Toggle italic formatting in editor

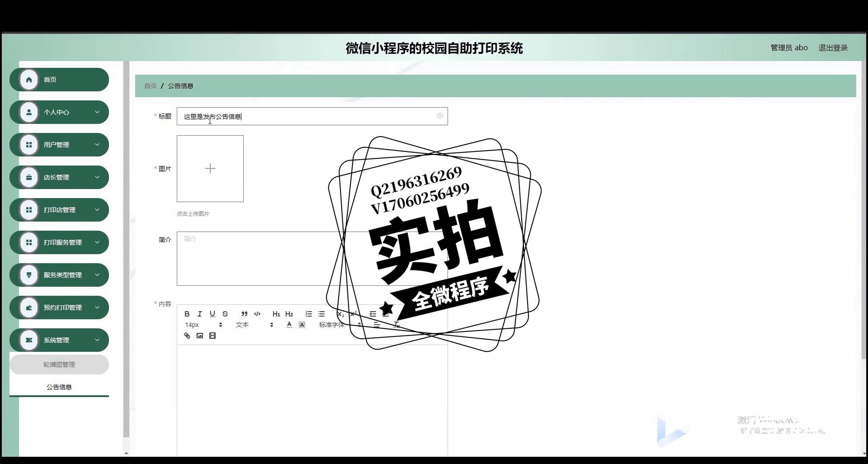(200, 314)
